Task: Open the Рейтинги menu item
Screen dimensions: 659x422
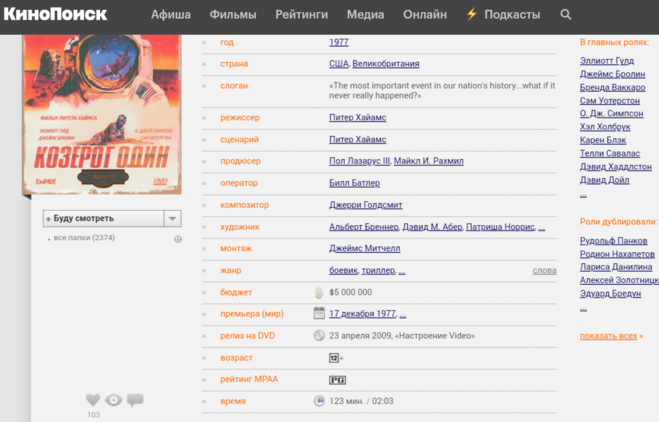Action: tap(301, 15)
